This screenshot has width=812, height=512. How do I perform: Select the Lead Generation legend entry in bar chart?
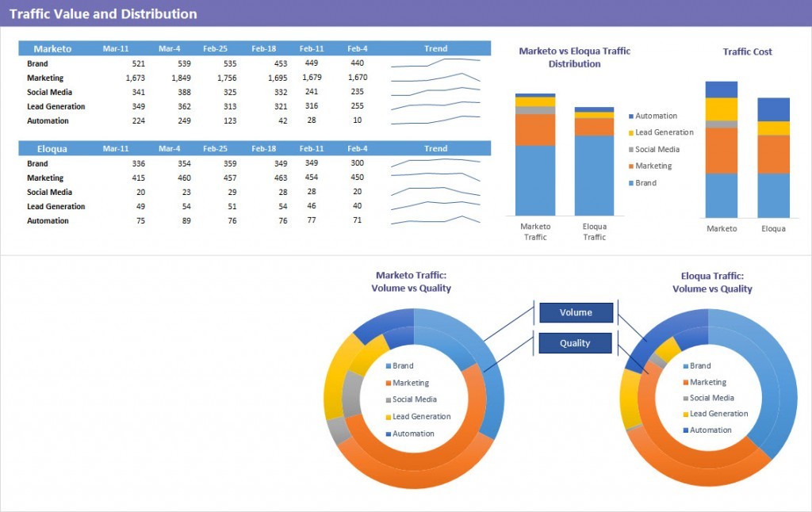coord(663,133)
